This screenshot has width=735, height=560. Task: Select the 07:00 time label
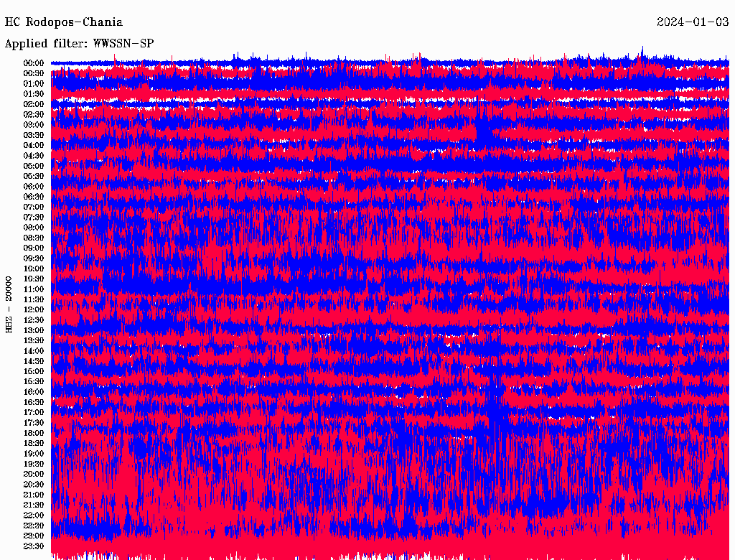(x=34, y=207)
